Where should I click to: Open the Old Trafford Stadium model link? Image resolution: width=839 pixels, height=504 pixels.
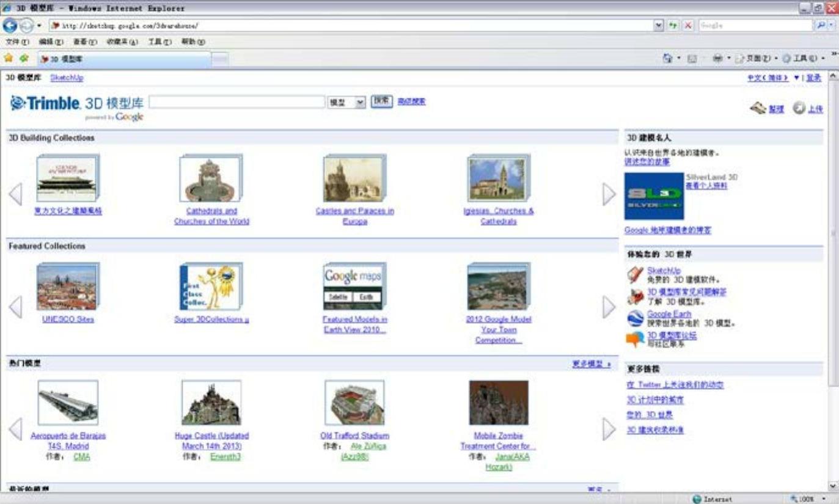354,436
